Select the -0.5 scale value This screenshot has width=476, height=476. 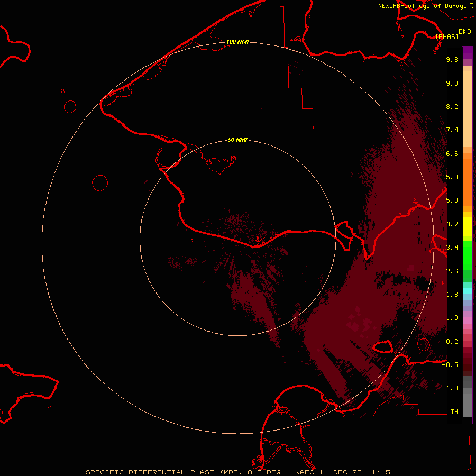tap(450, 365)
